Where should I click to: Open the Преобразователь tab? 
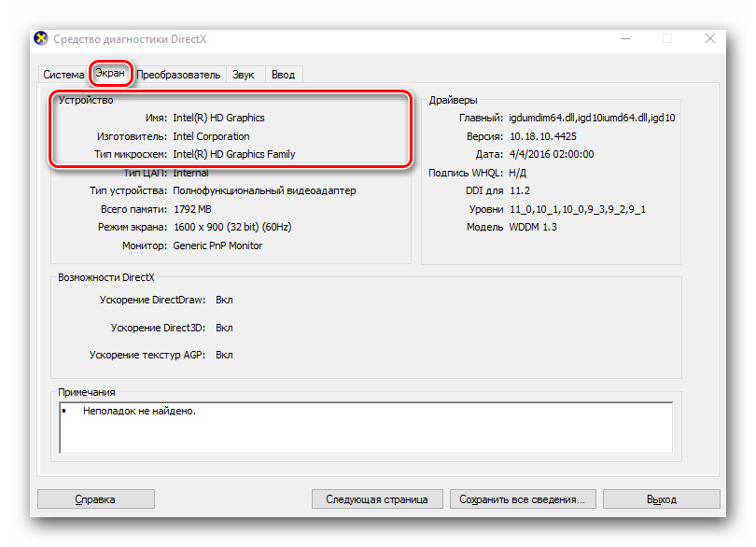pyautogui.click(x=178, y=75)
